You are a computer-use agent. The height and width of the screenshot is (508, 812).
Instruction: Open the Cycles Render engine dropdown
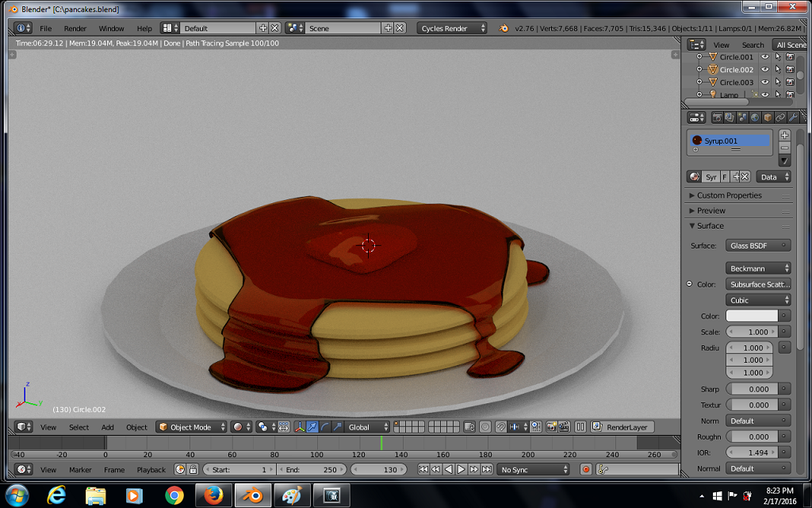coord(453,29)
